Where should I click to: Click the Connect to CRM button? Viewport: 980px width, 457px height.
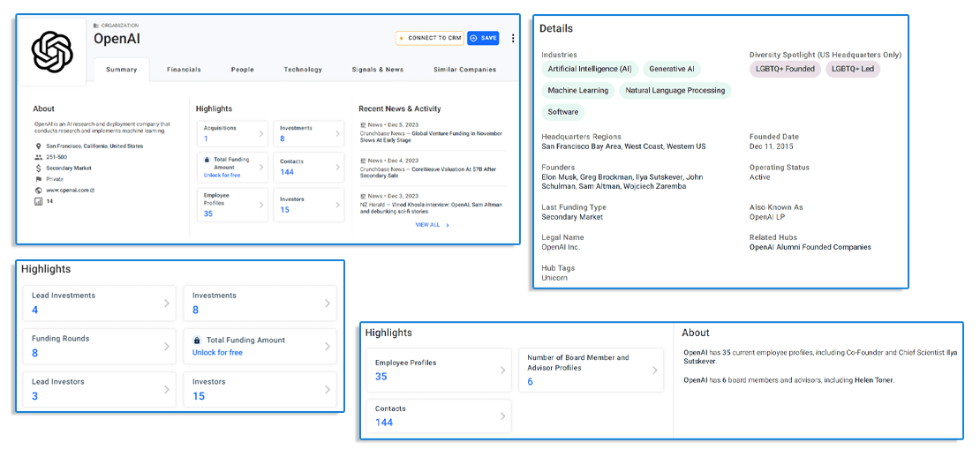click(429, 38)
